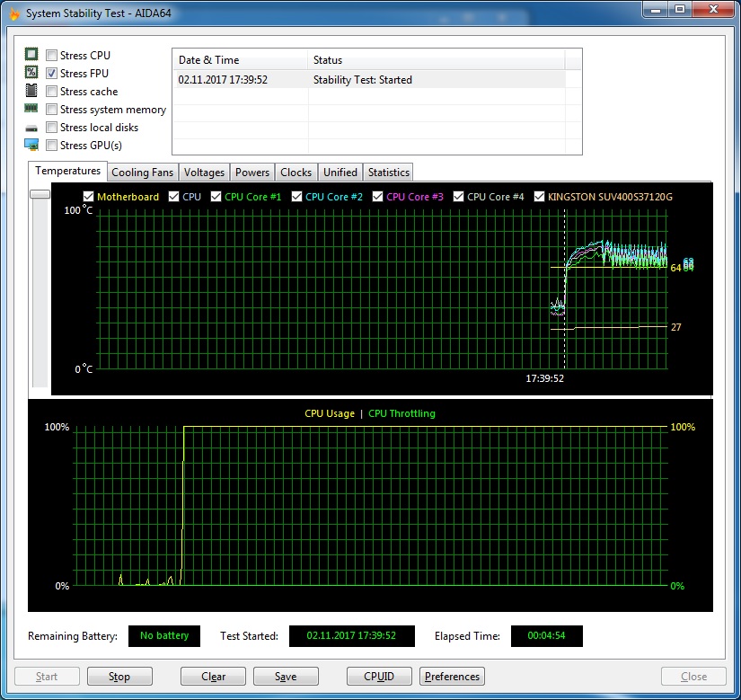This screenshot has height=700, width=741.
Task: Open the Preferences dialog
Action: point(453,677)
